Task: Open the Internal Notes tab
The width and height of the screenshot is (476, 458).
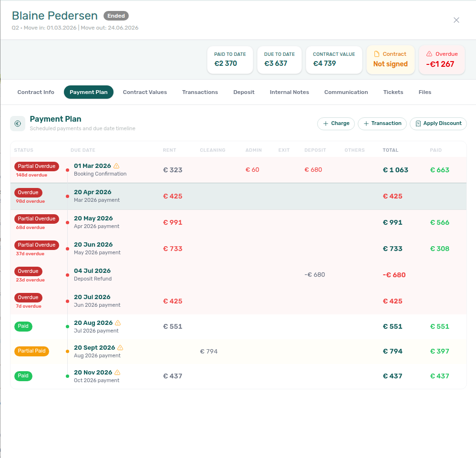Action: [290, 92]
